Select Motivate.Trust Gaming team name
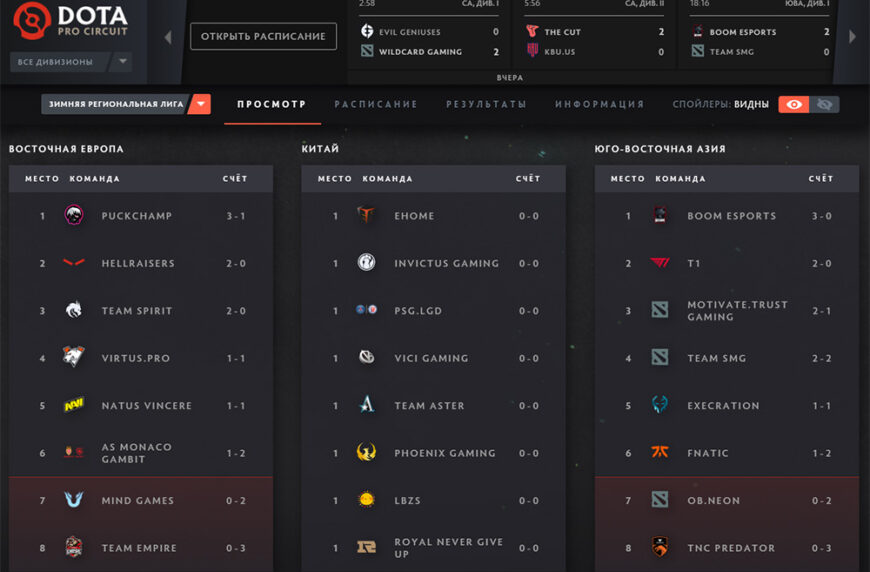870x572 pixels. 737,311
